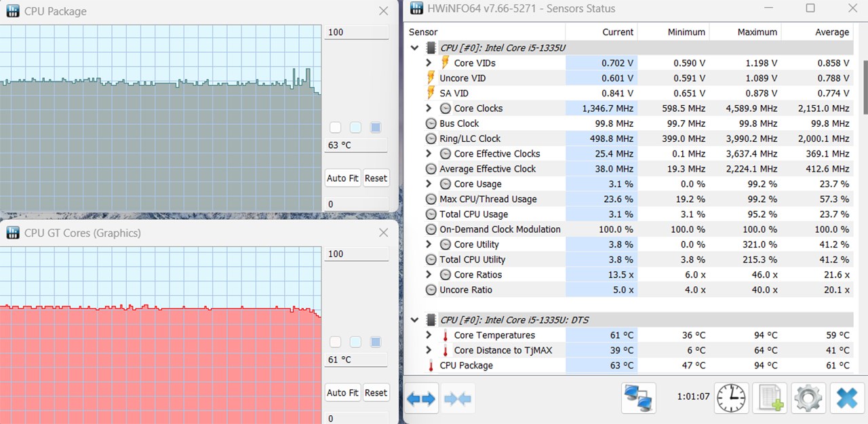Click the Maximum column header
Image resolution: width=868 pixels, height=424 pixels.
pyautogui.click(x=745, y=32)
